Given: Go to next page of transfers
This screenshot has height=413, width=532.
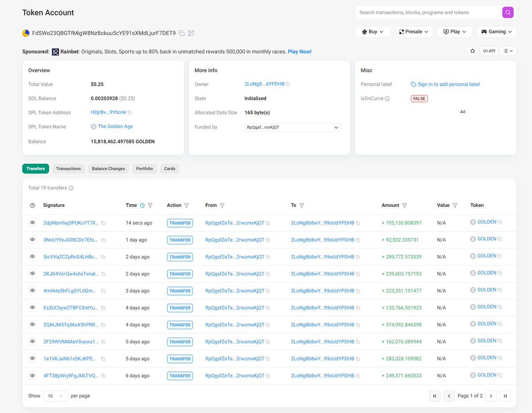Looking at the screenshot, I should click(491, 396).
